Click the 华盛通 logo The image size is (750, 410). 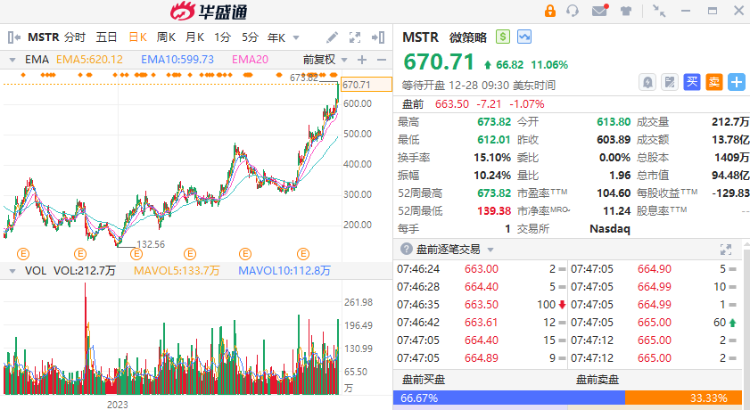click(209, 11)
